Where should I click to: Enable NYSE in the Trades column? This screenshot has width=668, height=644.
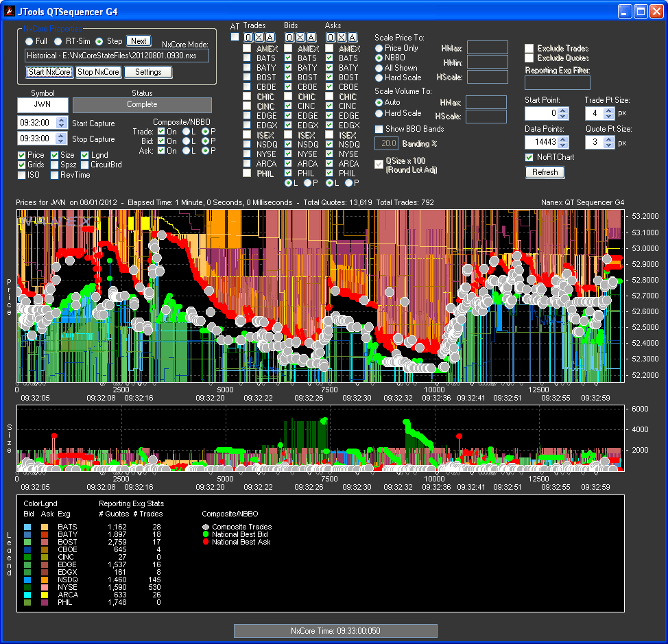(247, 154)
